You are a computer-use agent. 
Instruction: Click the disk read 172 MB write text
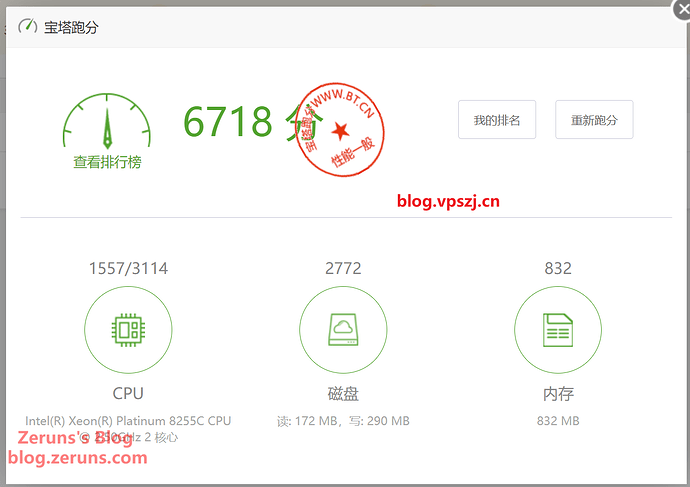click(x=343, y=421)
